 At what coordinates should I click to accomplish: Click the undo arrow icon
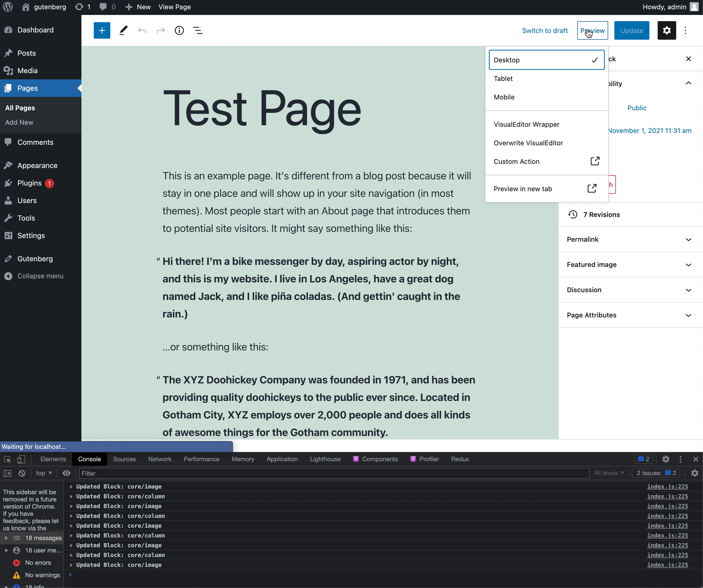142,30
